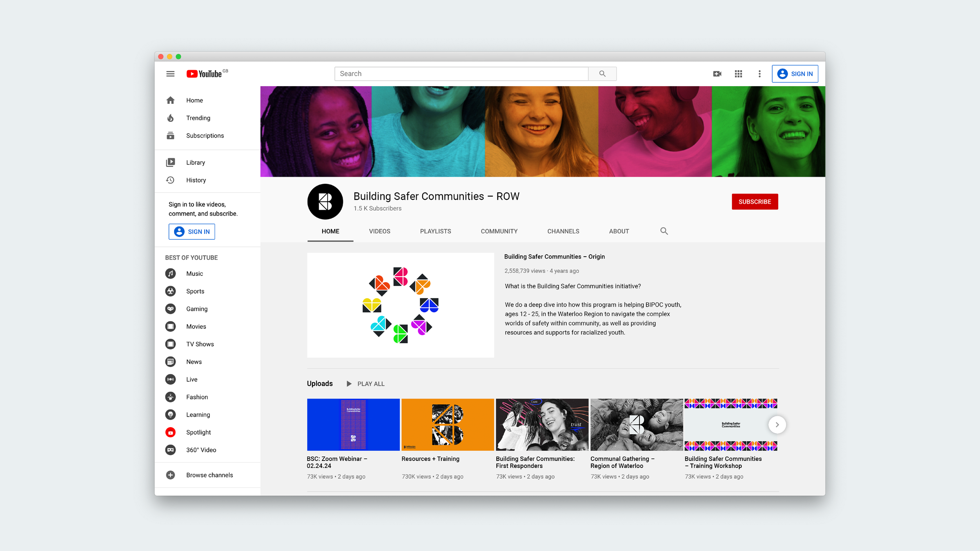The width and height of the screenshot is (980, 551).
Task: Switch to the Community tab
Action: pyautogui.click(x=499, y=231)
